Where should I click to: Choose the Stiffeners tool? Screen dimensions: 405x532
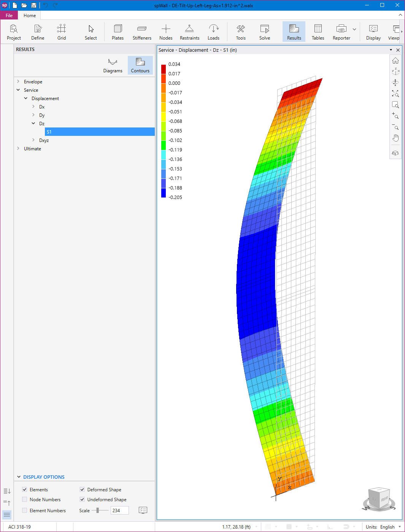pos(142,32)
